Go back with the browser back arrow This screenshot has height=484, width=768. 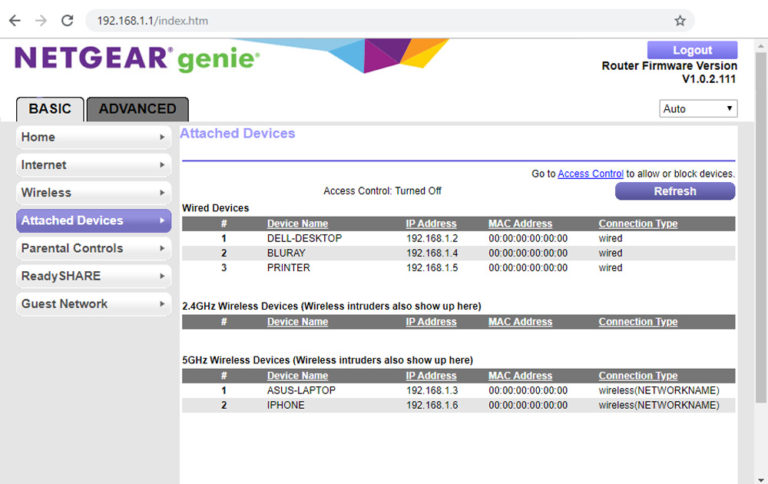click(x=15, y=21)
